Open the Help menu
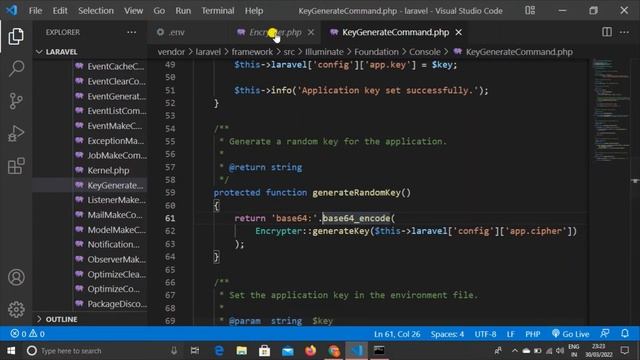Viewport: 640px width, 360px height. [254, 11]
